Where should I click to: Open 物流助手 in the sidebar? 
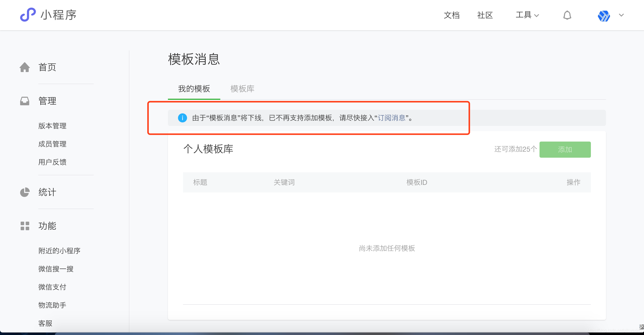pyautogui.click(x=52, y=305)
